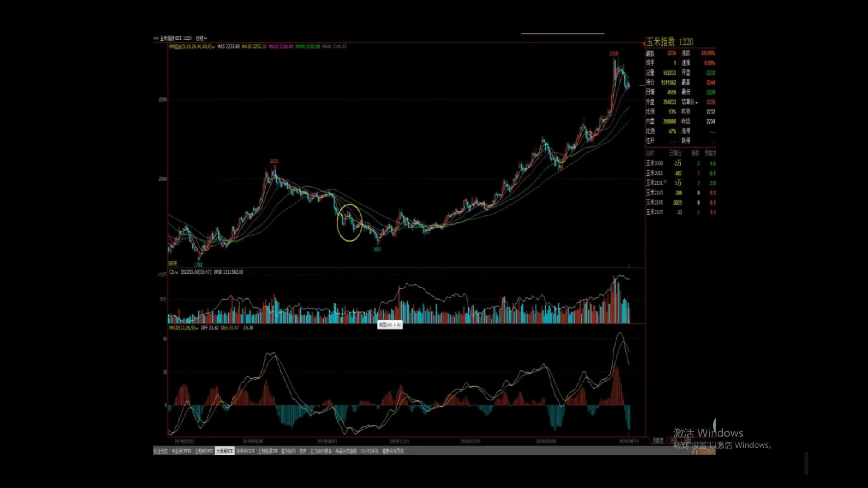Select the 玉米2105 contract row

pos(680,202)
